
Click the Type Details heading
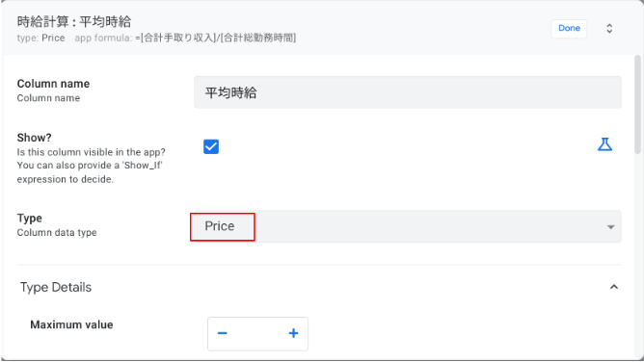(56, 287)
